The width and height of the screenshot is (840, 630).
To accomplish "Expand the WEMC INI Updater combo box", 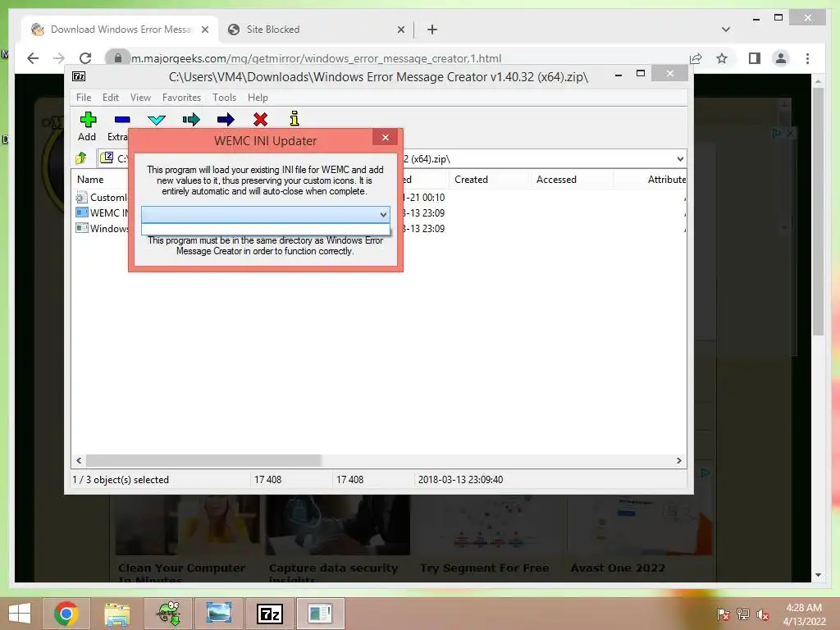I will point(383,215).
